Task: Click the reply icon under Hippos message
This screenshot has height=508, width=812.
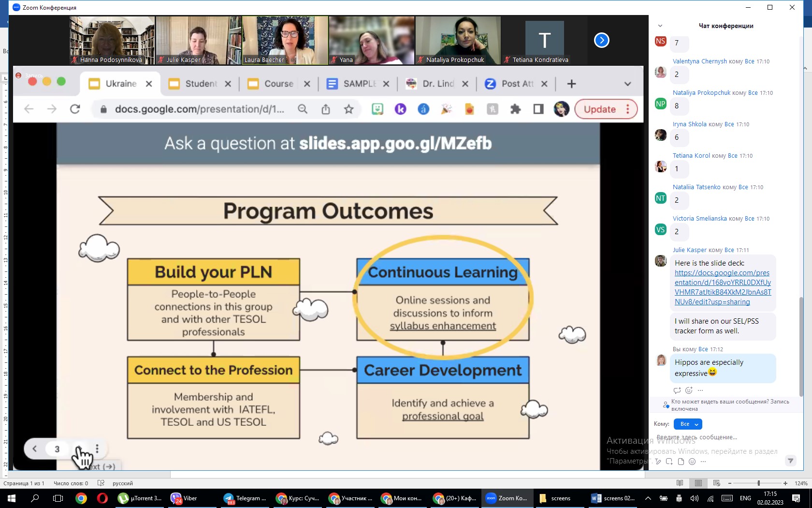Action: pyautogui.click(x=677, y=390)
